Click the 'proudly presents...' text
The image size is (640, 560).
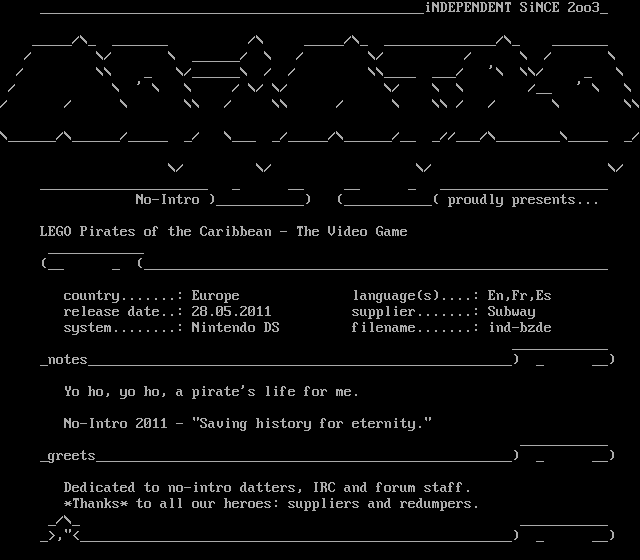point(523,200)
